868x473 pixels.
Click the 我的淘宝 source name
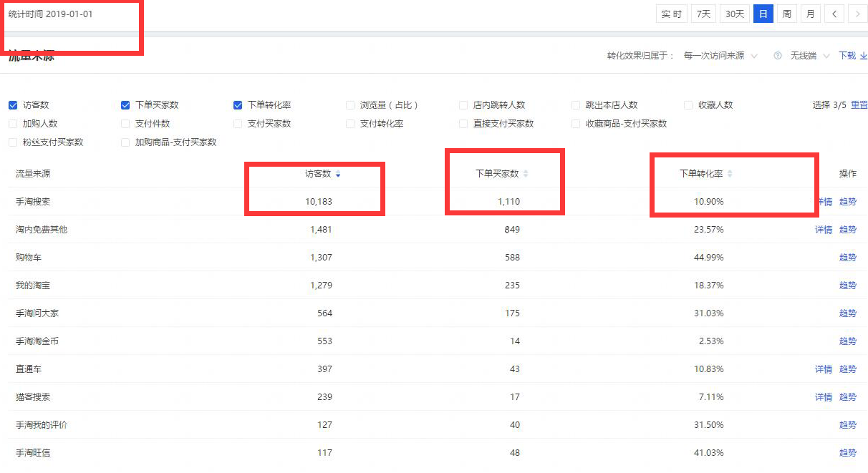click(33, 286)
